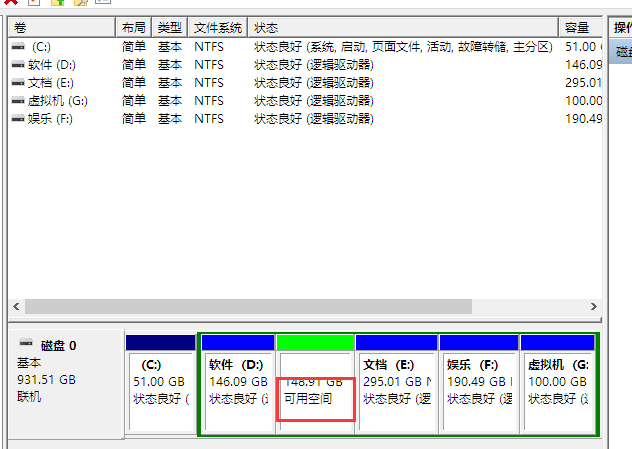
Task: Sort by the 容量 column header
Action: point(581,28)
